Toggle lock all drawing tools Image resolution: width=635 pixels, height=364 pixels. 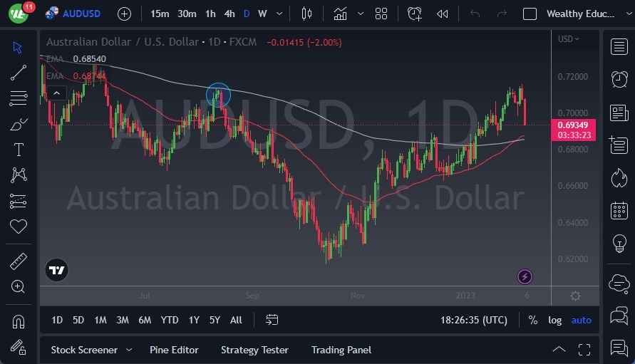click(x=19, y=347)
